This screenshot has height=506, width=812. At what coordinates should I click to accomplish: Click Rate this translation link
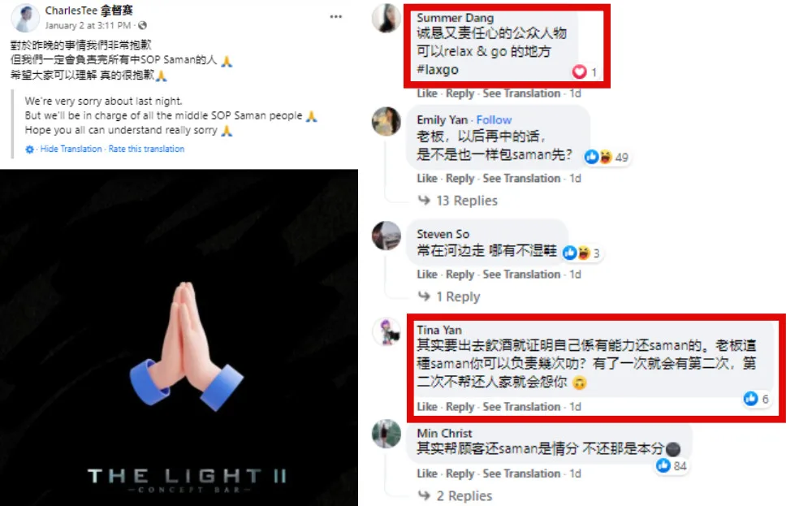tap(146, 149)
